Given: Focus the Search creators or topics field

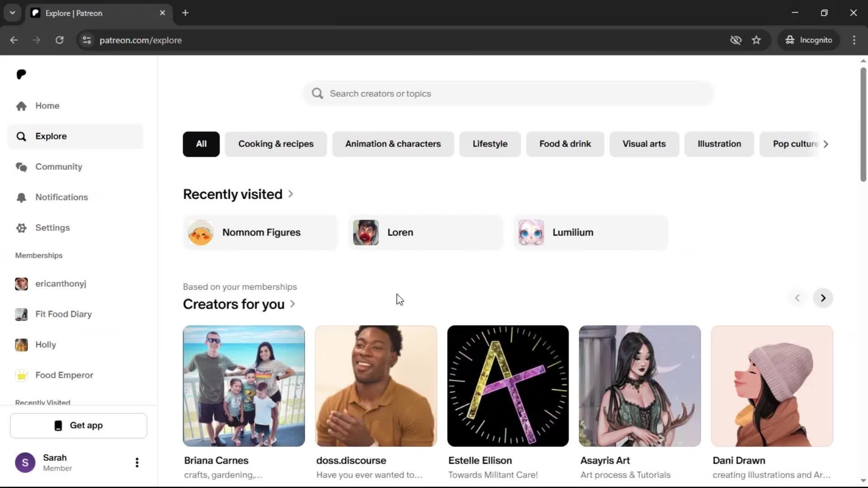Looking at the screenshot, I should pos(508,94).
